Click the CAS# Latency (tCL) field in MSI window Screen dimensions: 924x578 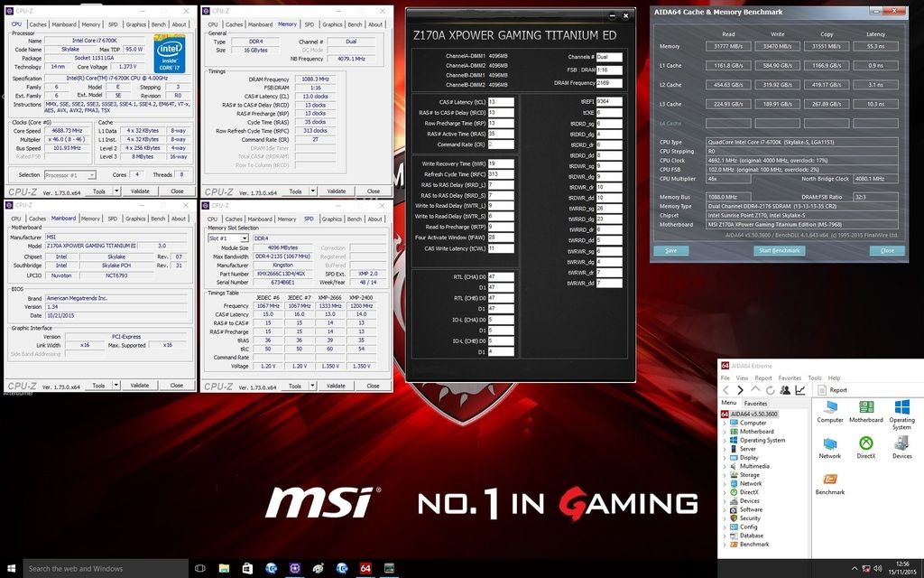tap(501, 102)
